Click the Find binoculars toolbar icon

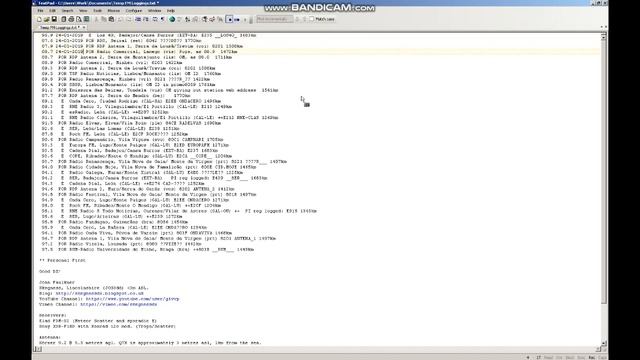tap(204, 19)
